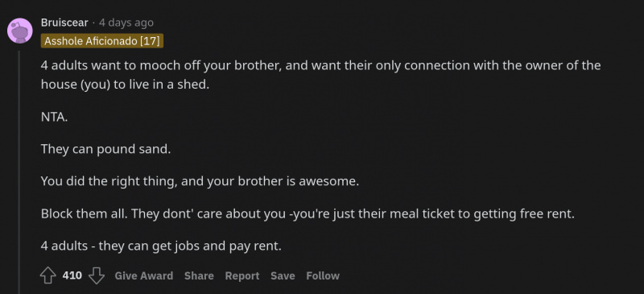Click the They can pound sand line
The height and width of the screenshot is (294, 644).
[x=105, y=149]
